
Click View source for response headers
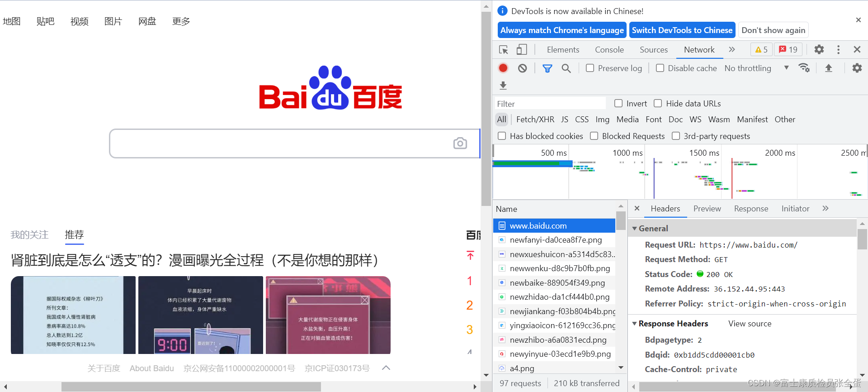[x=750, y=324]
